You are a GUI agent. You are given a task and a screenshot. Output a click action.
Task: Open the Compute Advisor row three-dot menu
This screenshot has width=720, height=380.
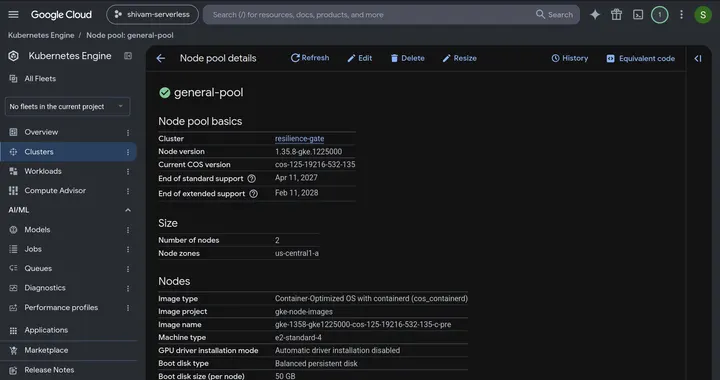tap(128, 191)
